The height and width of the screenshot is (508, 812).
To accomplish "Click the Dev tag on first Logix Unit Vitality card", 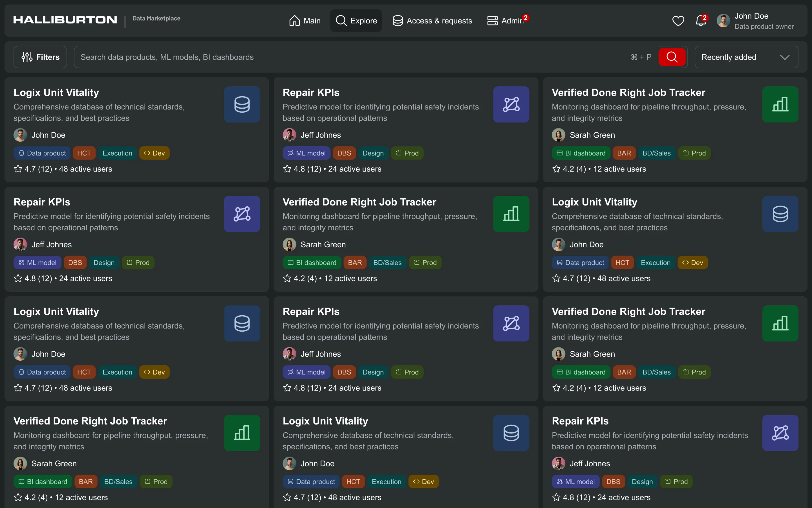I will (x=154, y=153).
